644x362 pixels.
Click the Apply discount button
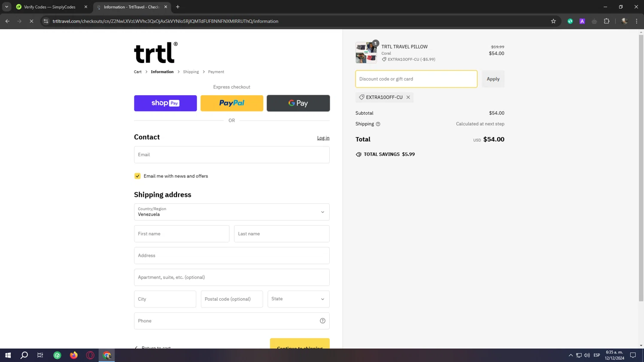pyautogui.click(x=493, y=79)
